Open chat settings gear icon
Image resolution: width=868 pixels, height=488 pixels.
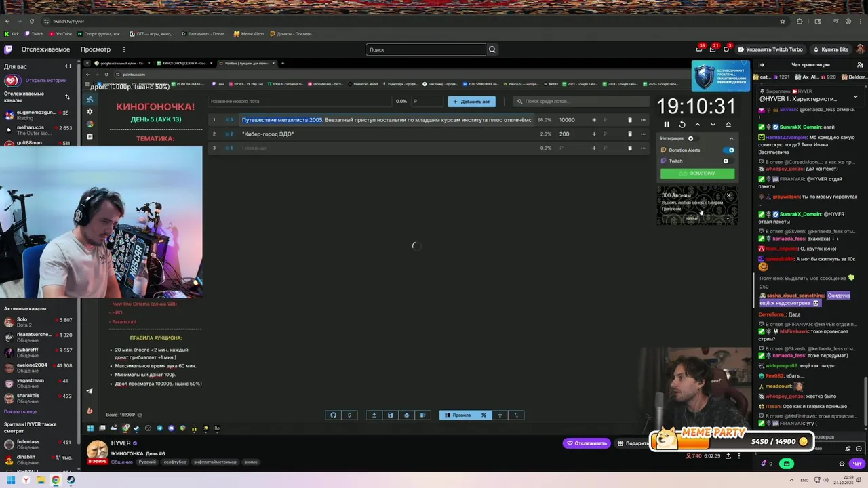coord(842,464)
